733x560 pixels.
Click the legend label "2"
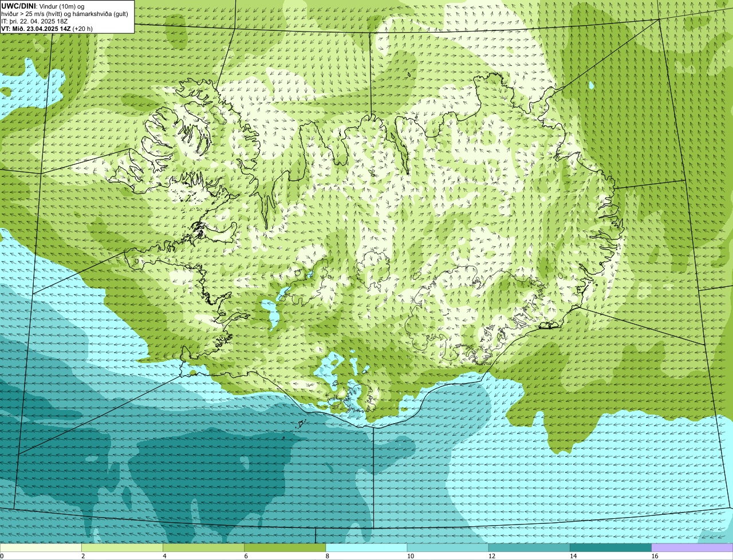click(x=83, y=556)
